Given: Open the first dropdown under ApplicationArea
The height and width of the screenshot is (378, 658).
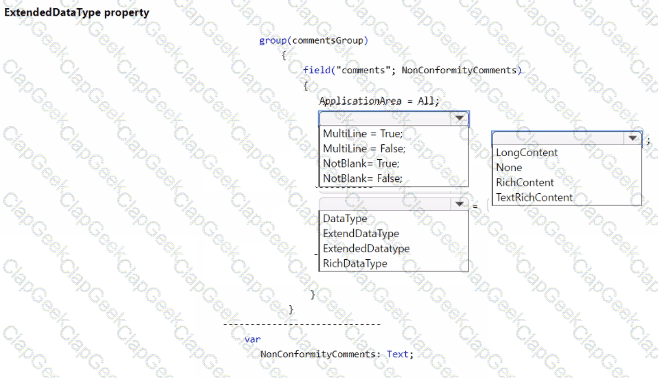Looking at the screenshot, I should point(459,118).
